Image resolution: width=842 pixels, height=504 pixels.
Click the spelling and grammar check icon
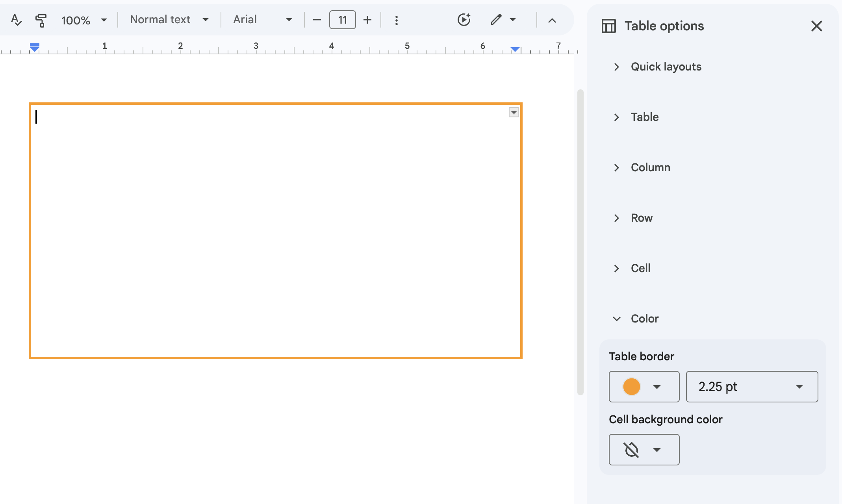[16, 20]
